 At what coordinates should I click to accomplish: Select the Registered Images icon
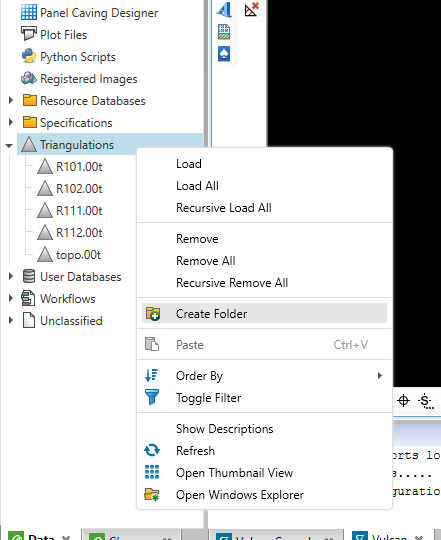[29, 79]
